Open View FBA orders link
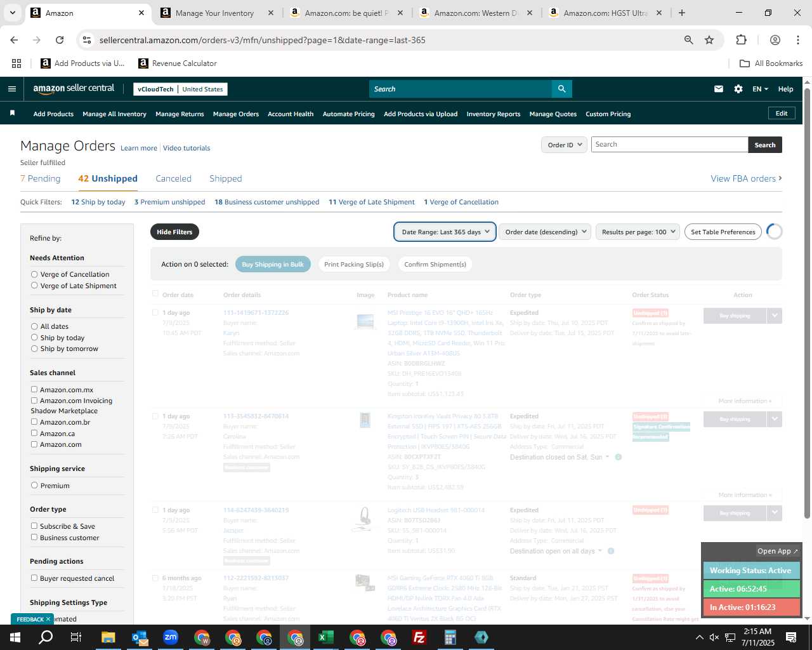 point(746,178)
